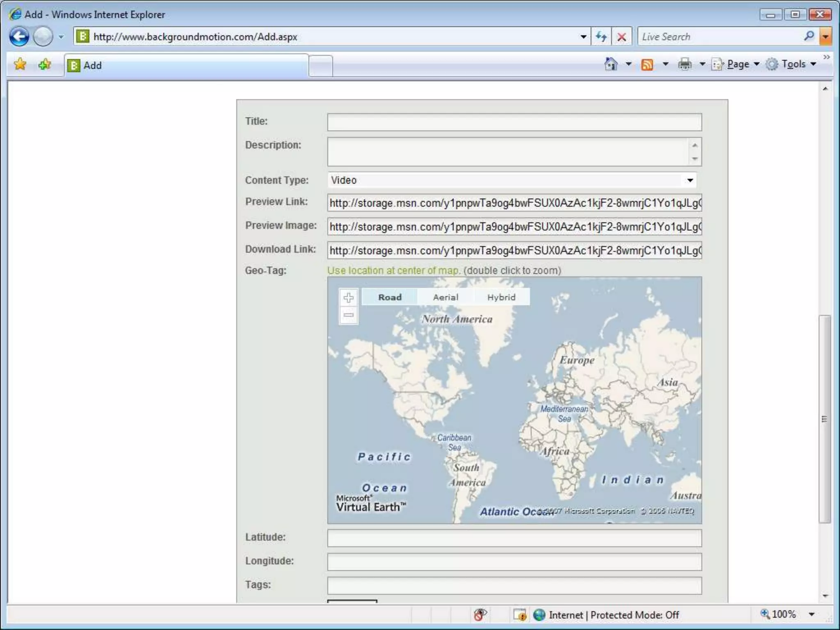Expand the feeds dropdown arrow
840x630 pixels.
[665, 64]
